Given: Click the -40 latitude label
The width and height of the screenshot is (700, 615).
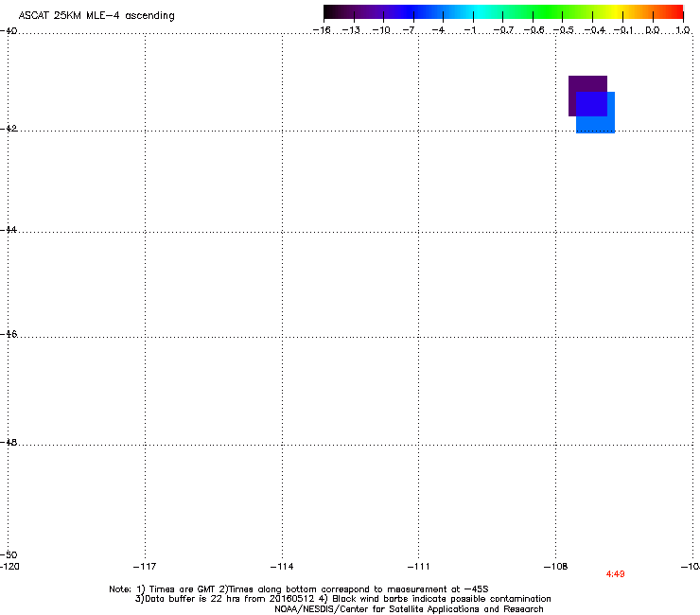Looking at the screenshot, I should 9,31.
